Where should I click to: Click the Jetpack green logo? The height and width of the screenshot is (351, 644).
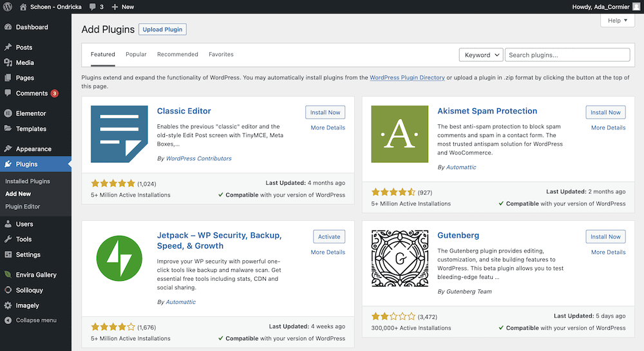[x=119, y=258]
